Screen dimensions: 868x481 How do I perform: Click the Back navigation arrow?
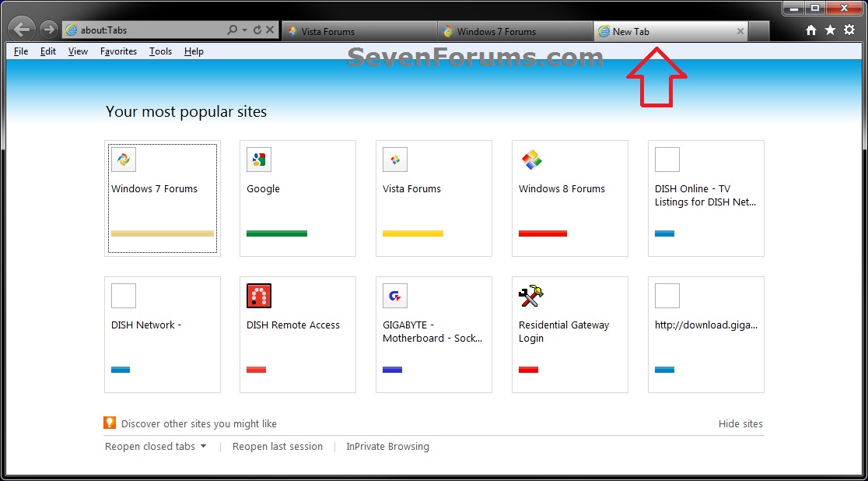pos(22,30)
